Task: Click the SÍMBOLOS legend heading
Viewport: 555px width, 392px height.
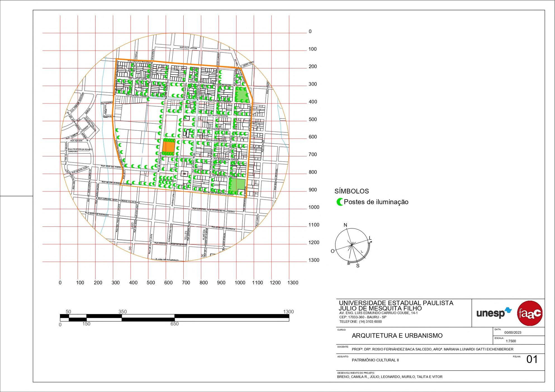Action: click(x=352, y=191)
